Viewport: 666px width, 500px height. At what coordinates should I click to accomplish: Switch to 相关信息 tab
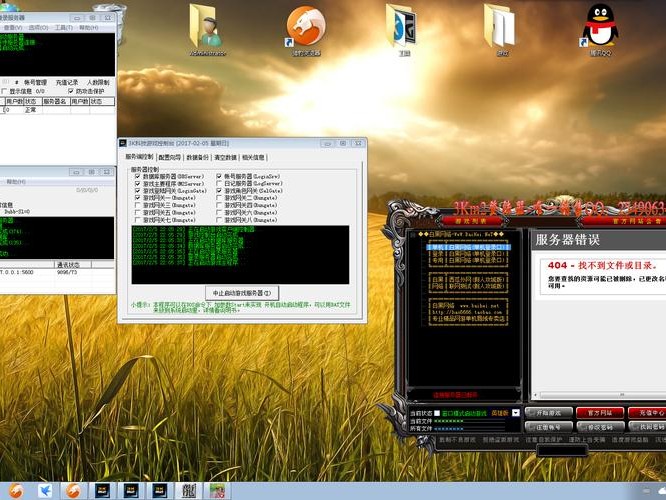point(253,157)
